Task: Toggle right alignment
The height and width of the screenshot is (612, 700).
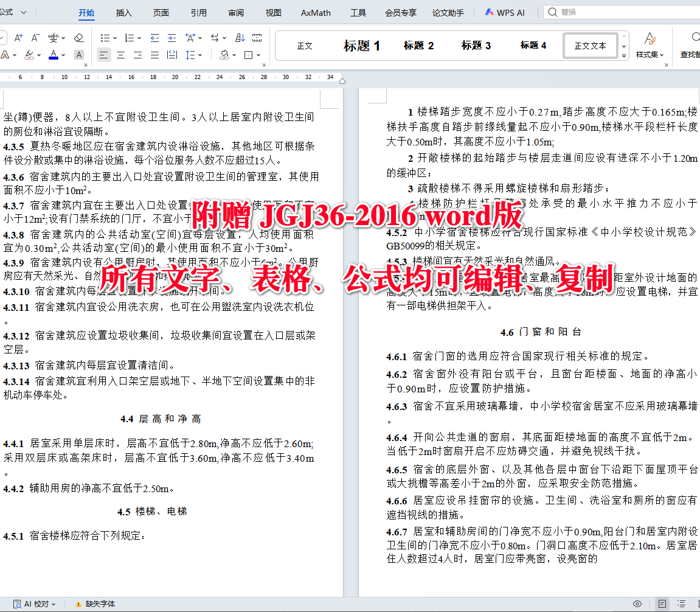Action: (137, 55)
